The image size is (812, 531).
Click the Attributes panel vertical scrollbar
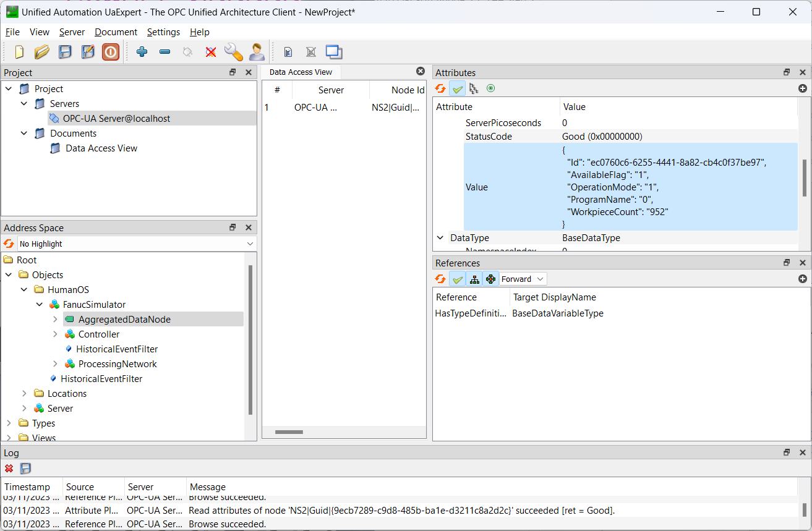pyautogui.click(x=804, y=178)
